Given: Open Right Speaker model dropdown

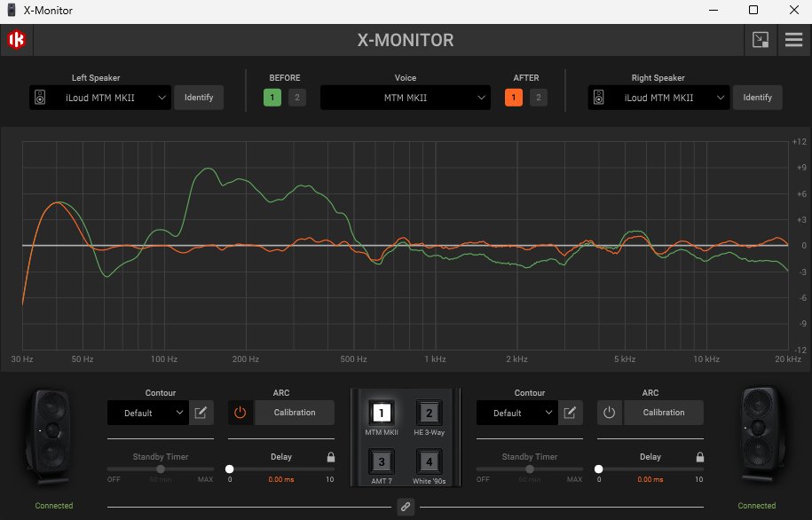Looking at the screenshot, I should click(658, 98).
